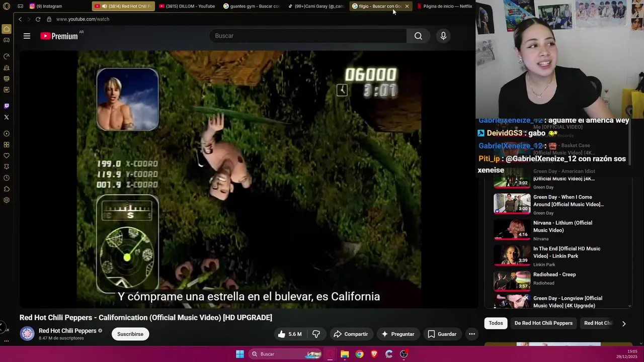Open the channel avatar image

tap(27, 334)
